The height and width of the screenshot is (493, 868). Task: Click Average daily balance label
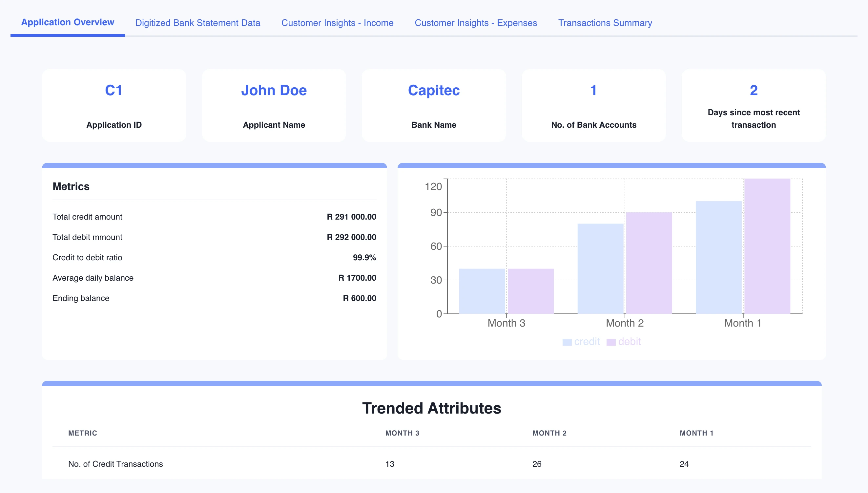click(93, 278)
